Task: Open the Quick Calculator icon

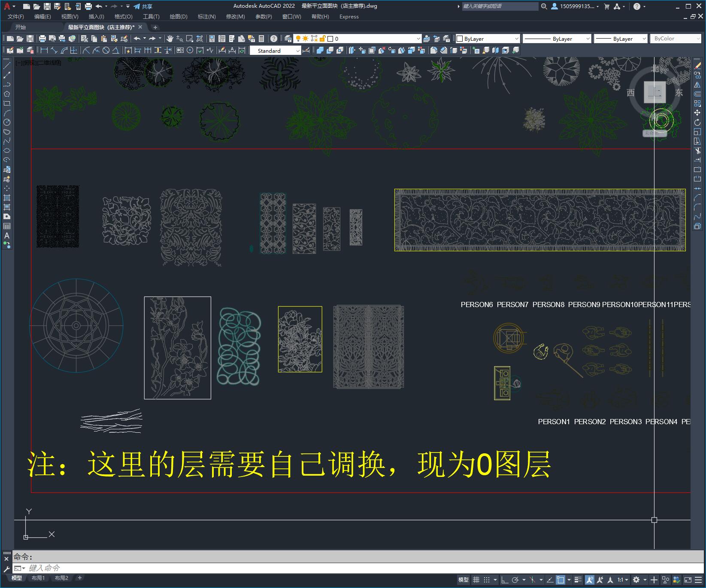Action: (261, 39)
